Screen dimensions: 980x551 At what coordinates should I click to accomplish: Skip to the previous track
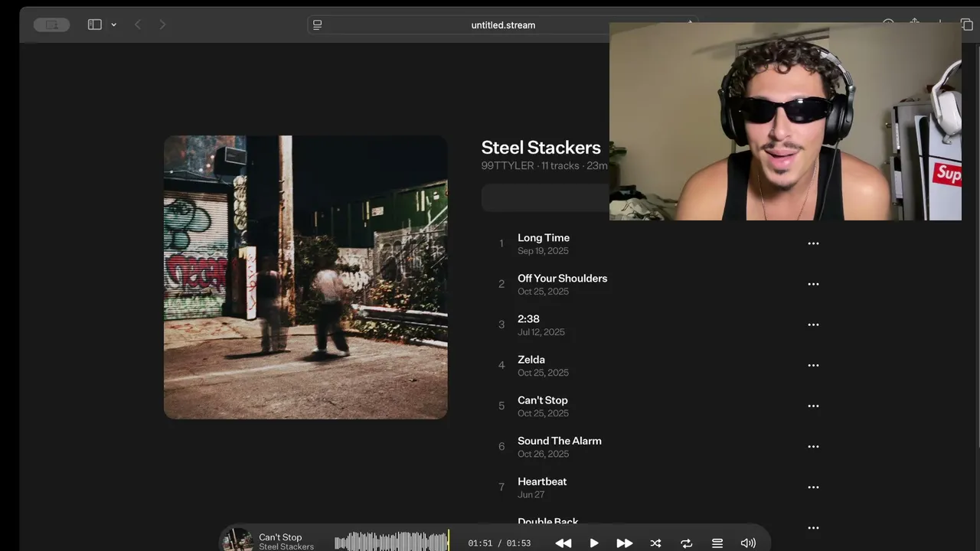pyautogui.click(x=563, y=543)
